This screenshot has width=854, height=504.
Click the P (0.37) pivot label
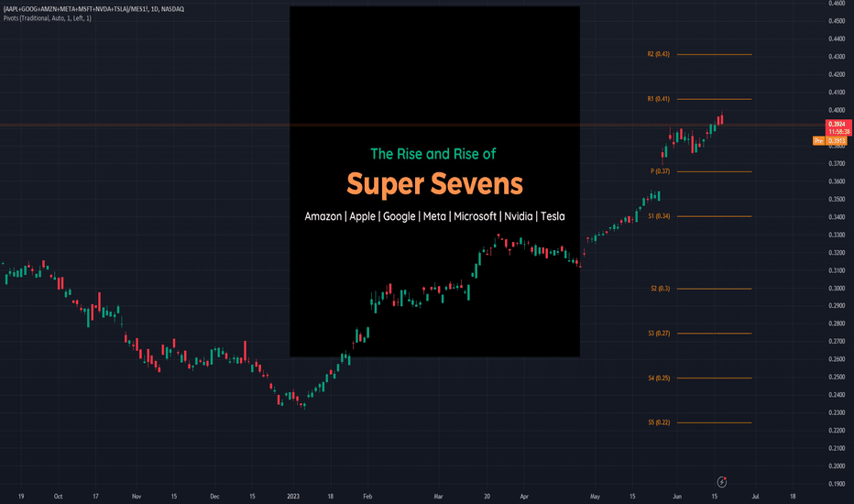(660, 171)
